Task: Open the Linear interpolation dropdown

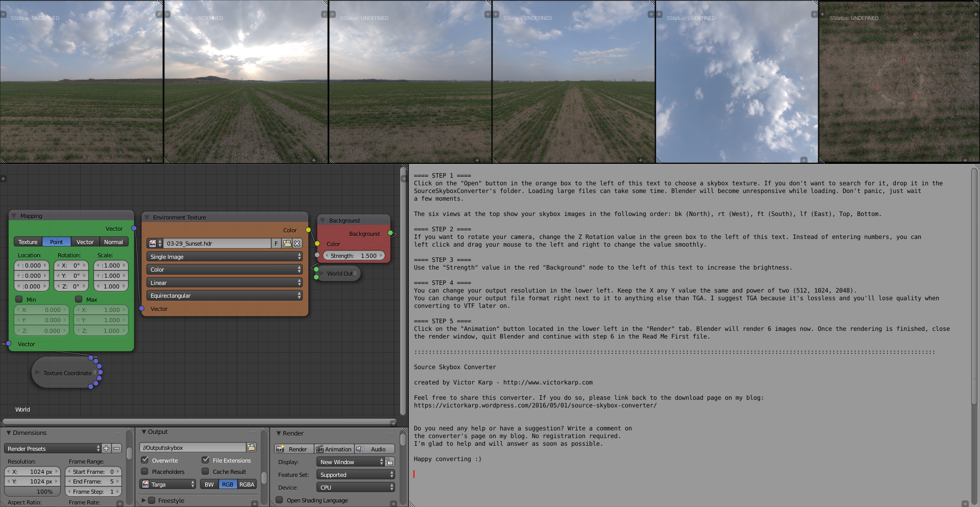Action: tap(225, 283)
